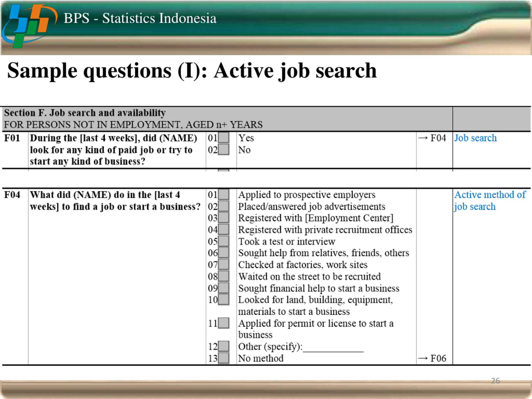
Task: Click the 'Yes' answer text in F01
Action: [x=246, y=138]
